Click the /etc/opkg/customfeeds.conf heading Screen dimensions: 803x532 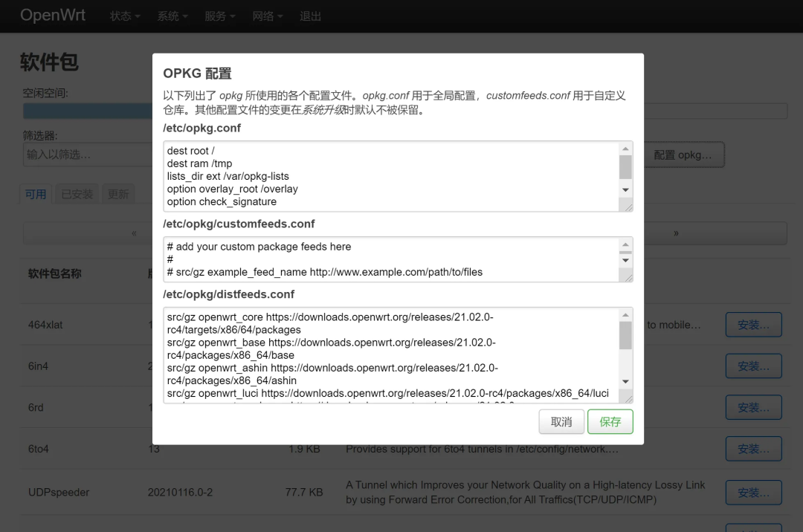(239, 224)
